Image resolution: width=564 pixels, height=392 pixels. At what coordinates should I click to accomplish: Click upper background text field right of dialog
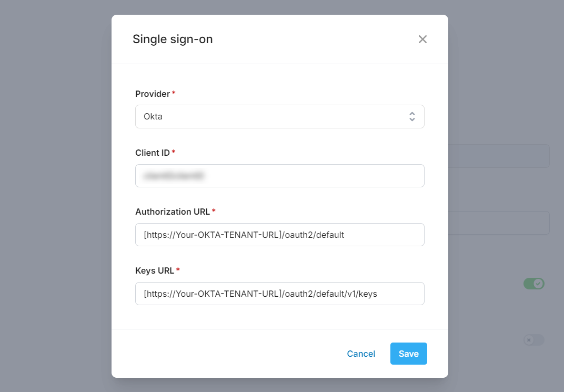tap(499, 156)
